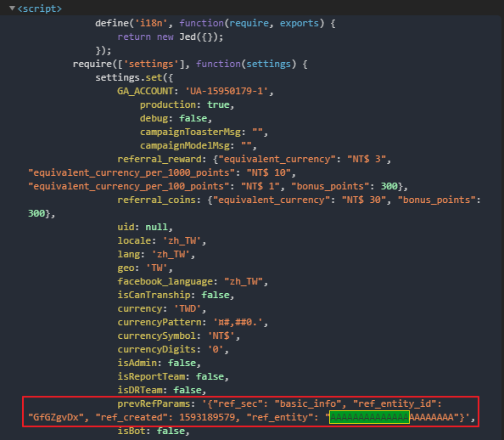Click the currencySymbol 'NT$' line
The image size is (504, 440).
(x=179, y=336)
